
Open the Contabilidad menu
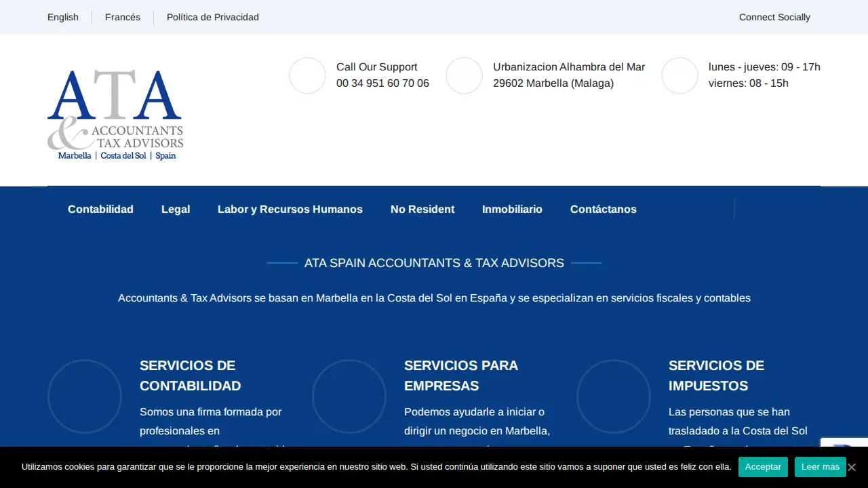100,209
